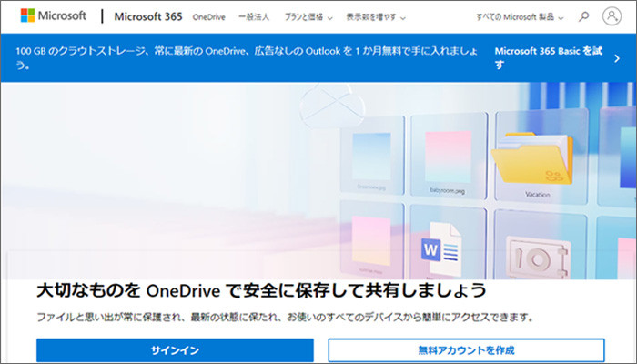Viewport: 637px width, 364px height.
Task: Click the 無料アカウントを作成 button
Action: pyautogui.click(x=466, y=349)
